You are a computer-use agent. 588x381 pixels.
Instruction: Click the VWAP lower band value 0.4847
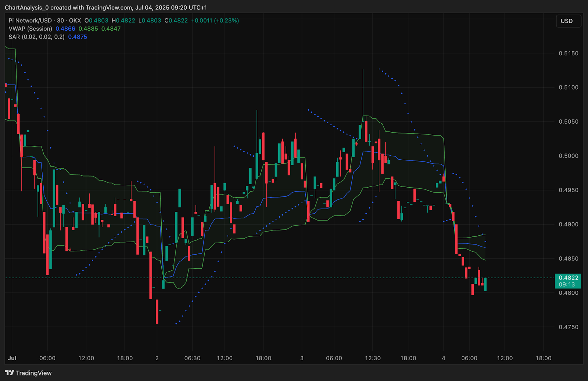[111, 29]
